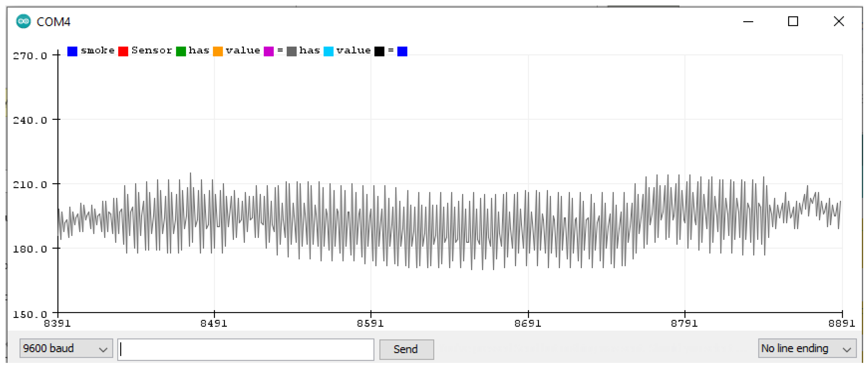
Task: Close the COM4 serial plotter window
Action: coord(839,22)
